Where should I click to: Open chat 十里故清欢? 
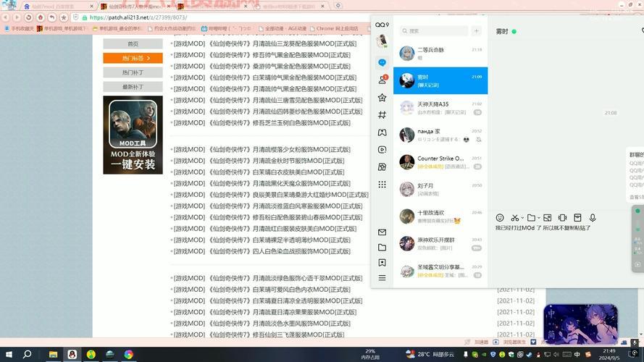pyautogui.click(x=440, y=216)
